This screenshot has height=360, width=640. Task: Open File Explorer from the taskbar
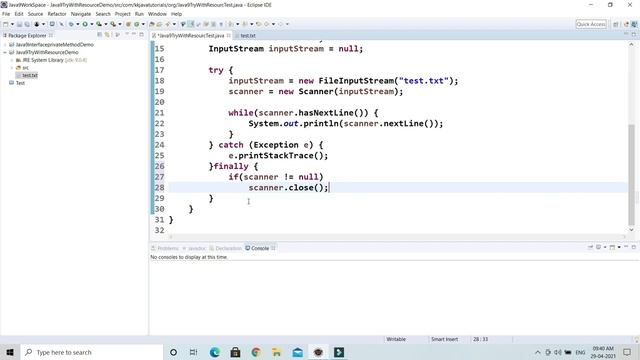(x=277, y=352)
